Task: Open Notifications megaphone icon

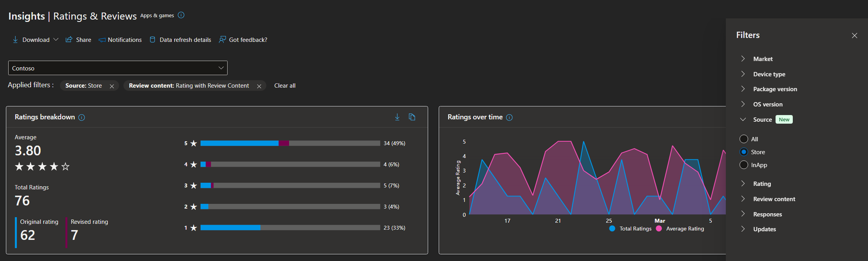Action: pos(102,40)
